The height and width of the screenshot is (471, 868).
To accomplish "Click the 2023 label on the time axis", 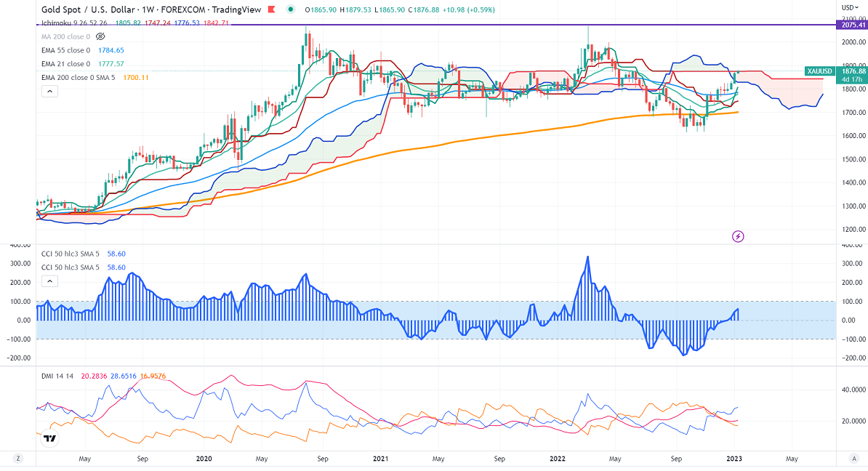I will tap(734, 459).
